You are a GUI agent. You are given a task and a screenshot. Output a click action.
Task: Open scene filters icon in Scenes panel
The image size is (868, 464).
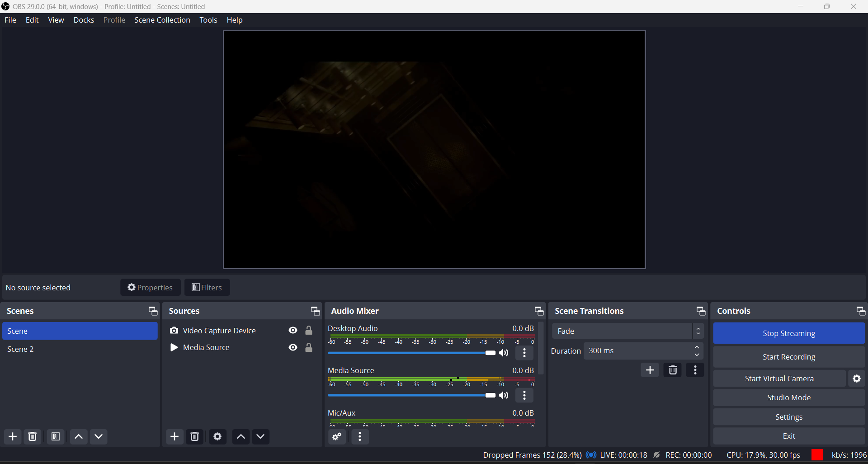click(56, 436)
